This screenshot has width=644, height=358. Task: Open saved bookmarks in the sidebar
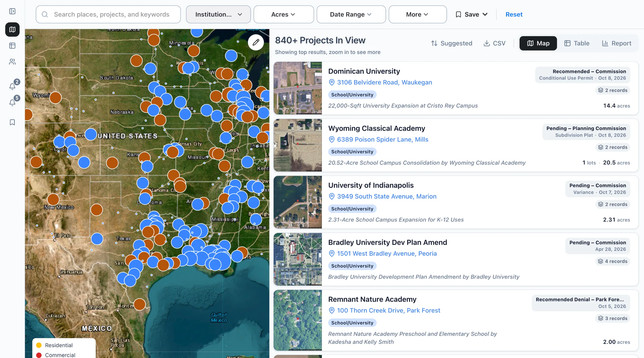(x=12, y=122)
